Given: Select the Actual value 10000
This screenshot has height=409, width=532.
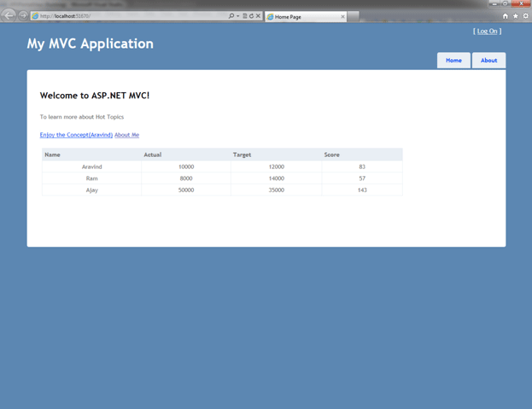Looking at the screenshot, I should pos(186,167).
